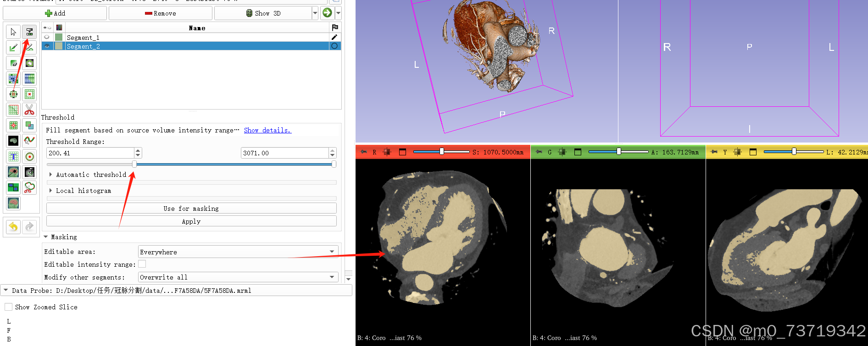The image size is (868, 346).
Task: Click the Show 3D button
Action: tap(263, 13)
